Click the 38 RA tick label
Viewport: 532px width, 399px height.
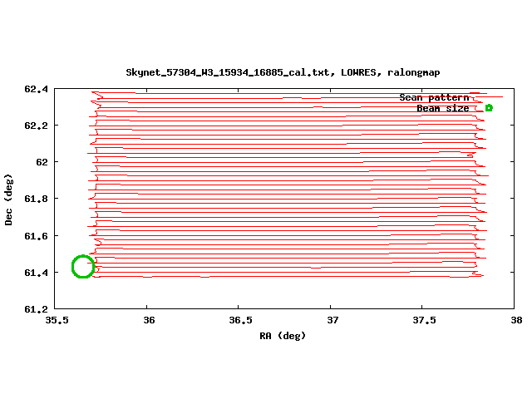point(516,320)
